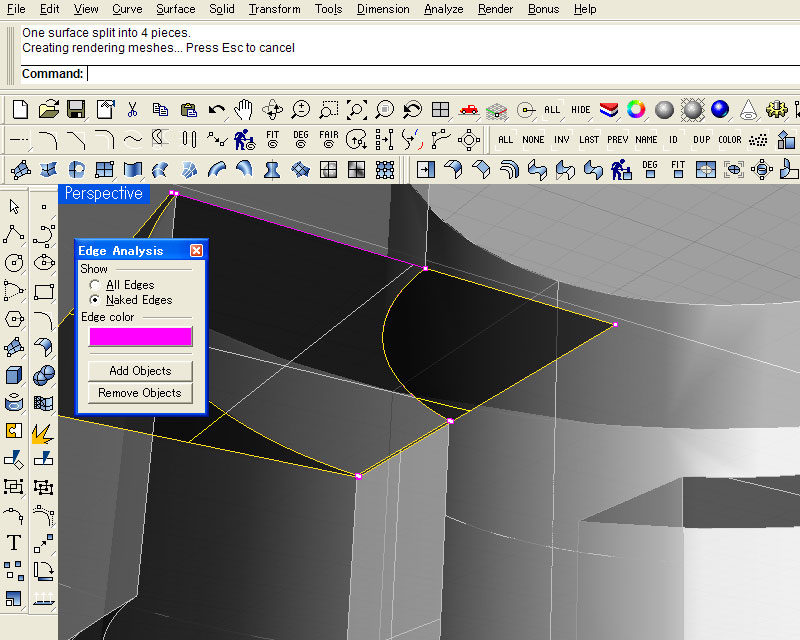Select the All Edges radio button

pyautogui.click(x=95, y=285)
